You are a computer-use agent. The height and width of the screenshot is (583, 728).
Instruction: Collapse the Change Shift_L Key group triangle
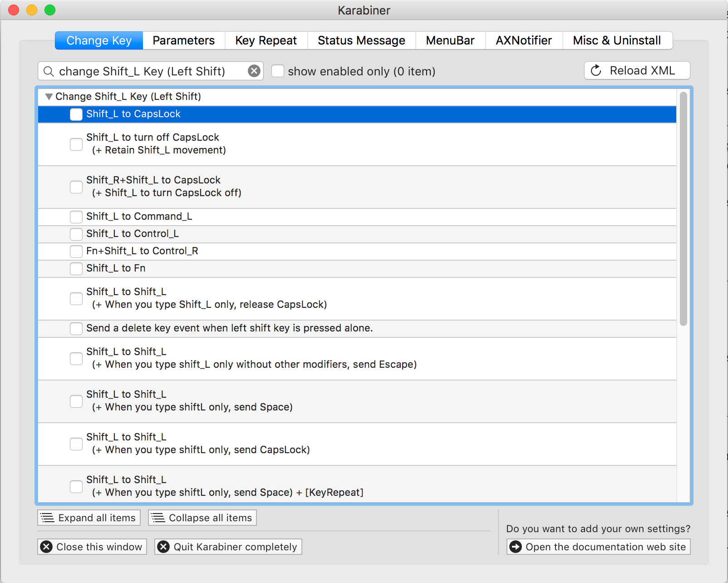click(x=49, y=97)
